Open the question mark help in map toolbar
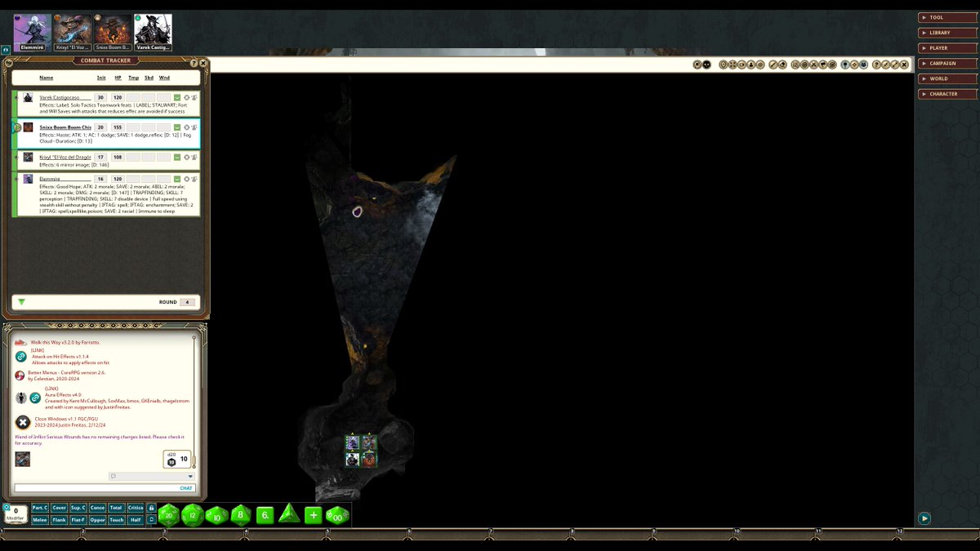 (x=876, y=64)
